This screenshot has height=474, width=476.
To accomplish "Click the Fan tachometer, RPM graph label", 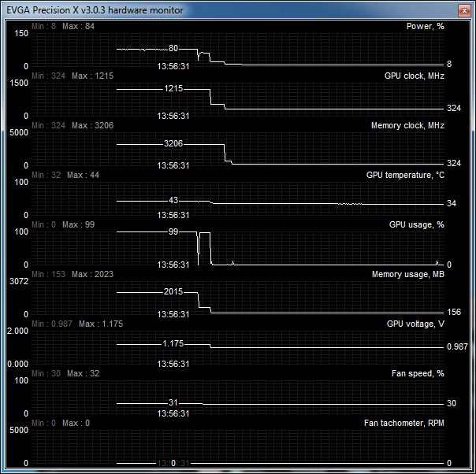I will [x=403, y=423].
